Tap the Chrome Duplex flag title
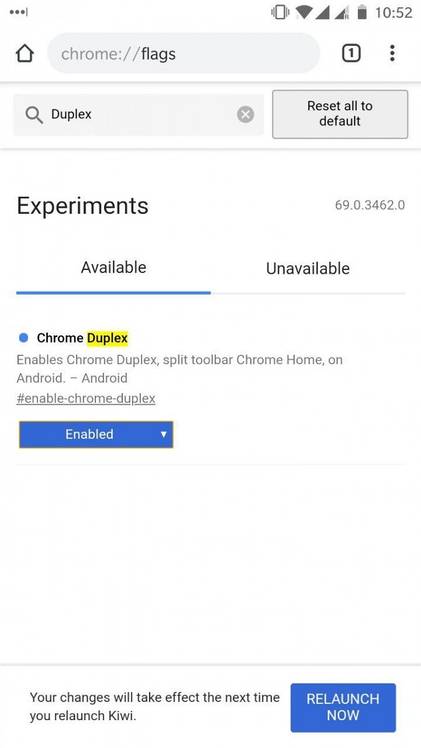The height and width of the screenshot is (748, 421). point(82,338)
